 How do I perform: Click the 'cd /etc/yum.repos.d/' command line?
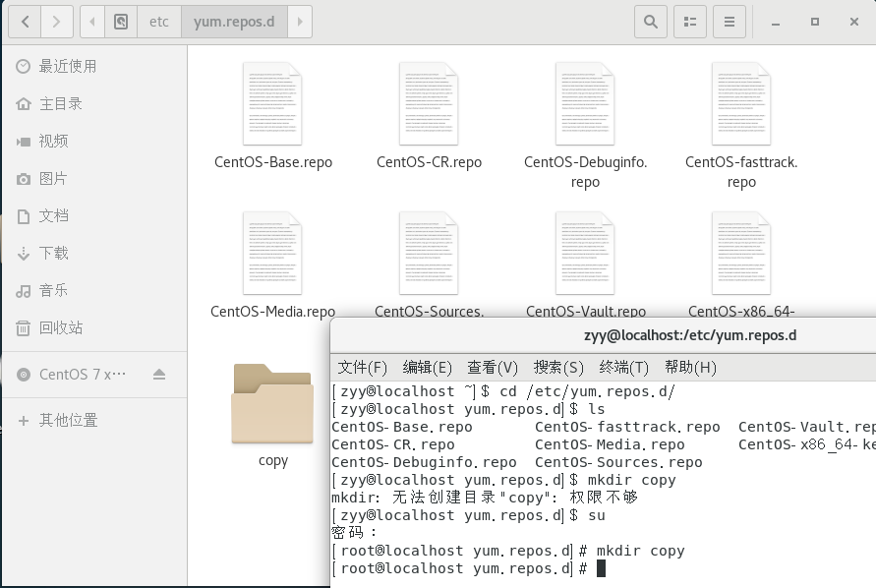(503, 391)
